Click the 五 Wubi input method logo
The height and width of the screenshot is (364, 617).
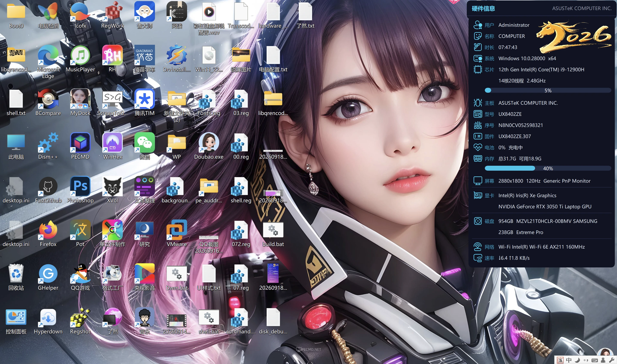[560, 360]
